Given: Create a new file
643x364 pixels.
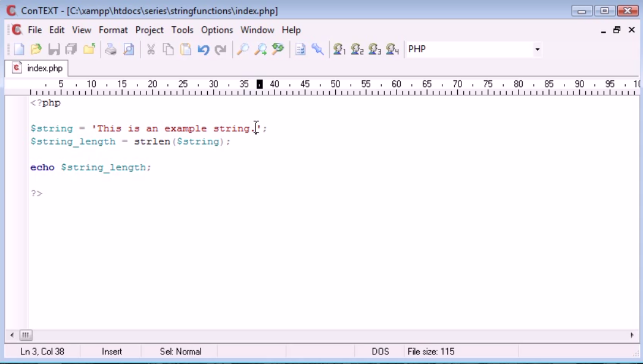Looking at the screenshot, I should (x=18, y=49).
